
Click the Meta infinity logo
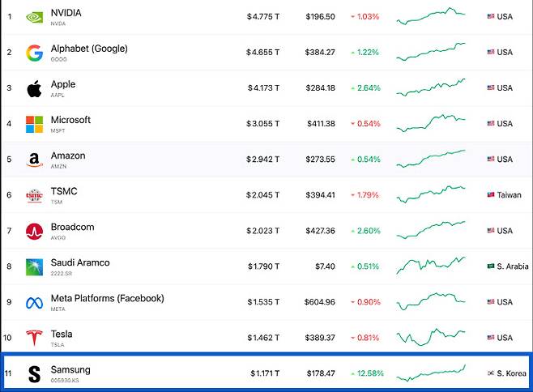tap(34, 303)
